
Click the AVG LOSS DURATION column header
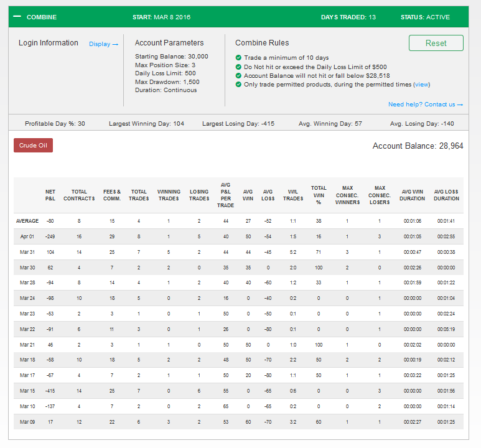click(446, 195)
